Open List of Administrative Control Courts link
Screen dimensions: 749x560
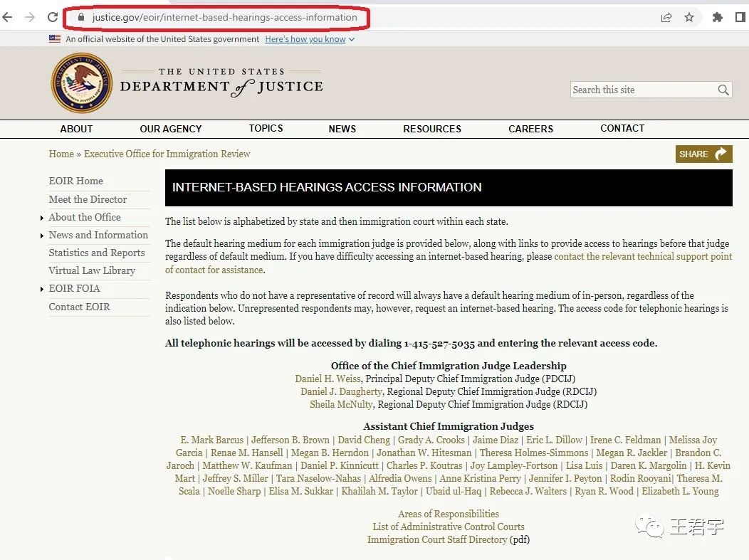pos(449,527)
